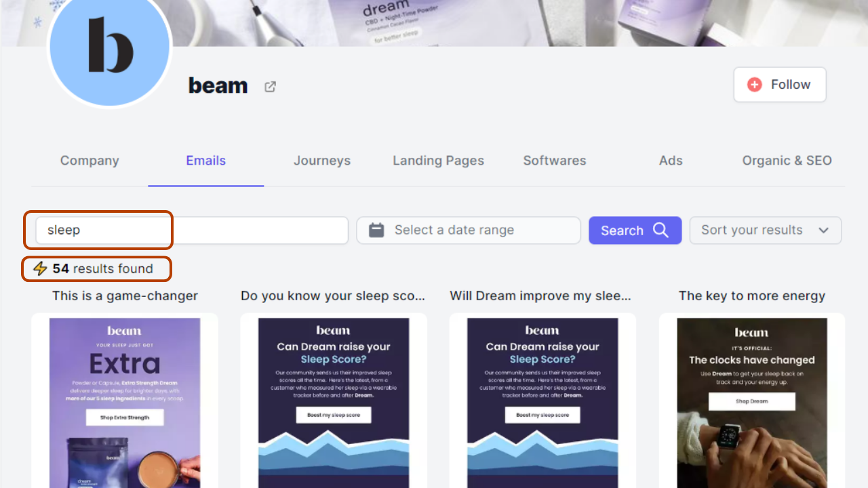Click the lightning bolt results icon
Screen dimensions: 868x488
point(40,268)
